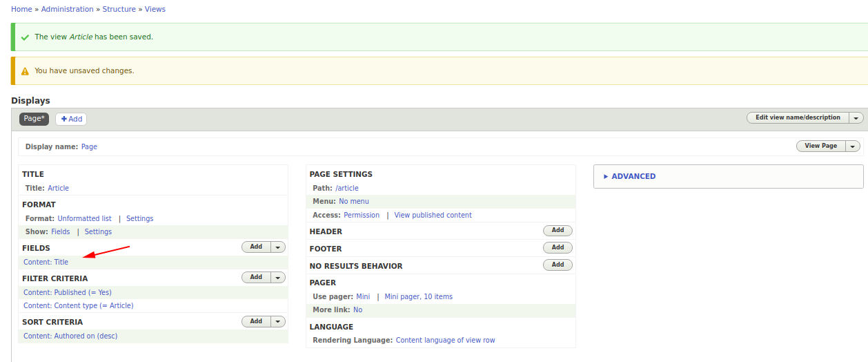Edit the Display name Page link
The height and width of the screenshot is (362, 868).
pos(89,146)
